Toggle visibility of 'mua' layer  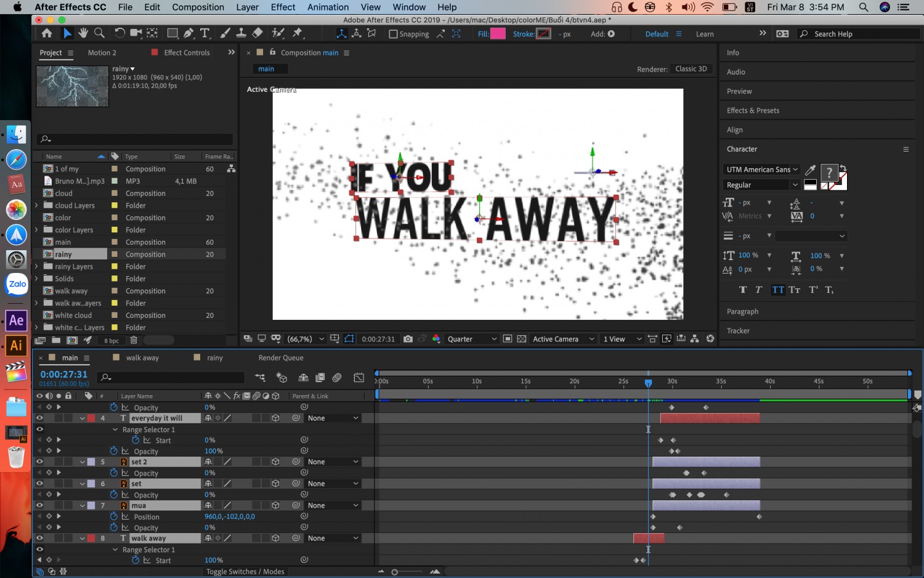tap(39, 505)
